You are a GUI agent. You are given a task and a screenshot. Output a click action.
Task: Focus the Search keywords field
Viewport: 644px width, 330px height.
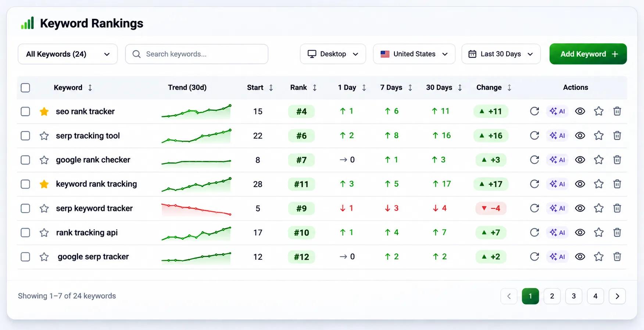point(197,54)
